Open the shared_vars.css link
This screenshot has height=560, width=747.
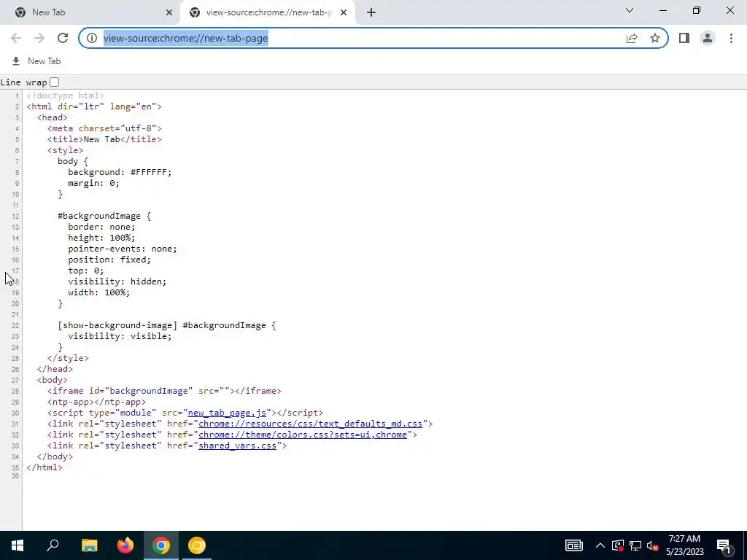tap(237, 446)
